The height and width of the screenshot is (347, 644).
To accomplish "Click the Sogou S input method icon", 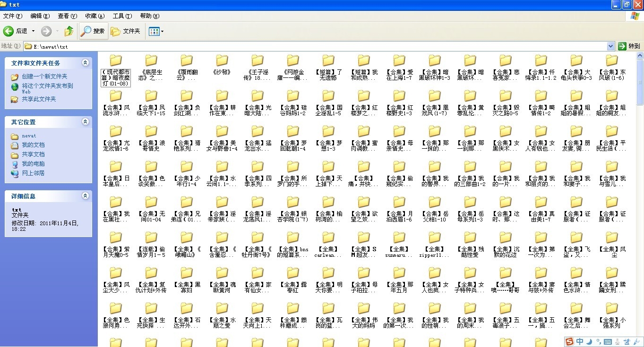I will 570,341.
